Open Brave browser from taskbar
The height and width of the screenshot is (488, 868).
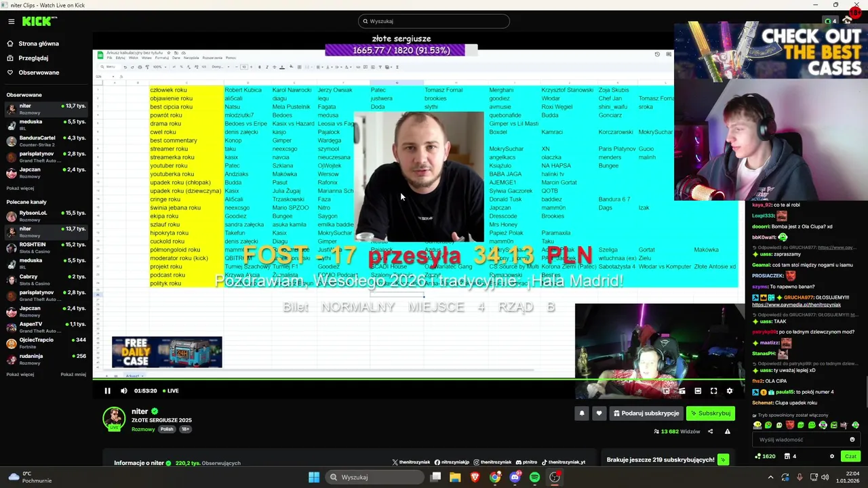tap(475, 477)
